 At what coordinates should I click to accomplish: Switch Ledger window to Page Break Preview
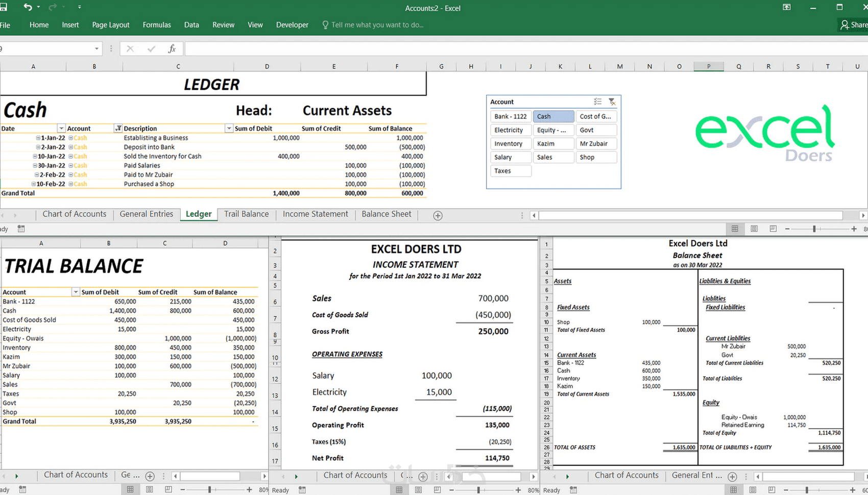tap(773, 229)
